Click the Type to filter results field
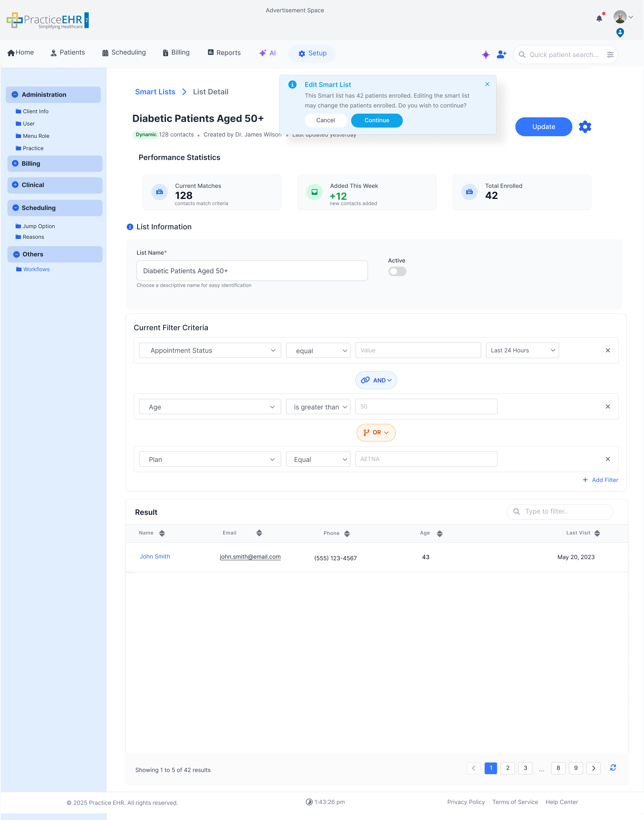Screen dimensions: 644x820 click(560, 512)
